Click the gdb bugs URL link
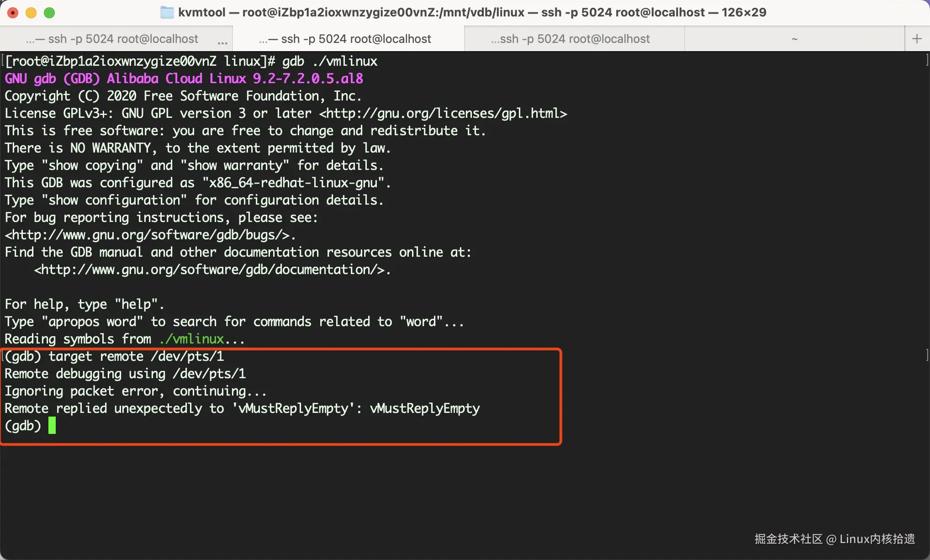This screenshot has height=560, width=930. (147, 235)
